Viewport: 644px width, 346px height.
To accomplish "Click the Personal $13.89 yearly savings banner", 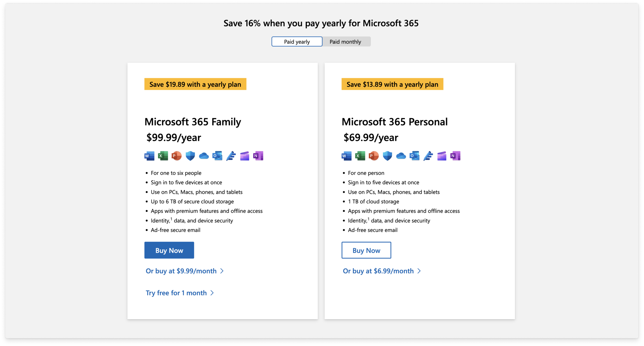I will (x=392, y=84).
